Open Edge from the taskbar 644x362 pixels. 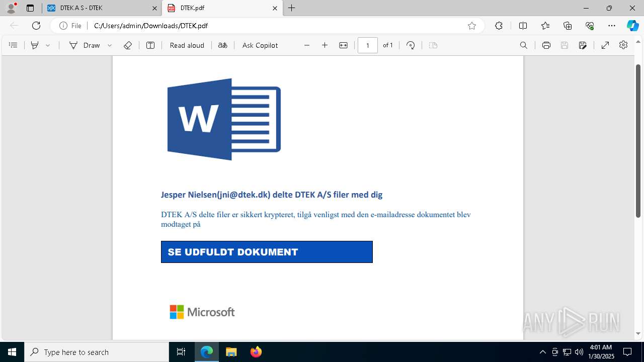click(207, 352)
